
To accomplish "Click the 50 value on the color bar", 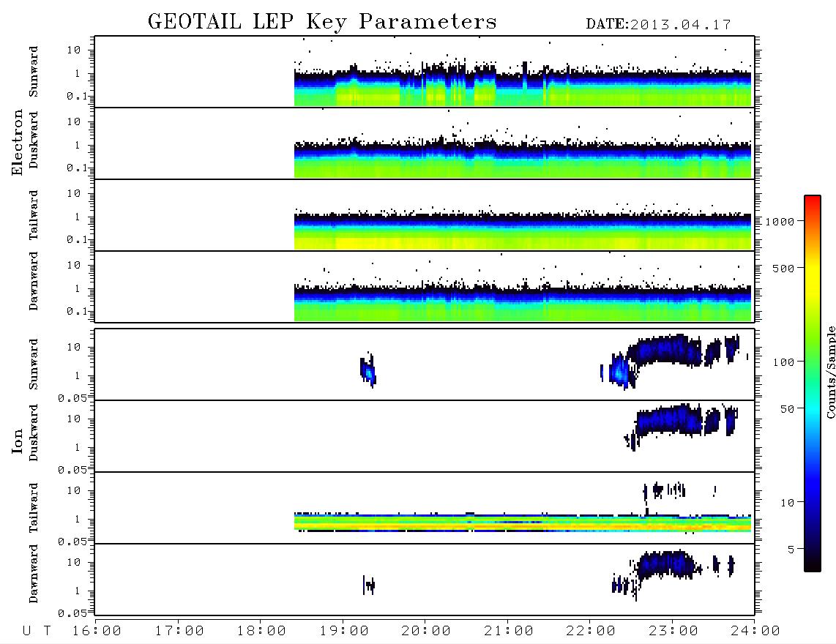I will pos(787,409).
